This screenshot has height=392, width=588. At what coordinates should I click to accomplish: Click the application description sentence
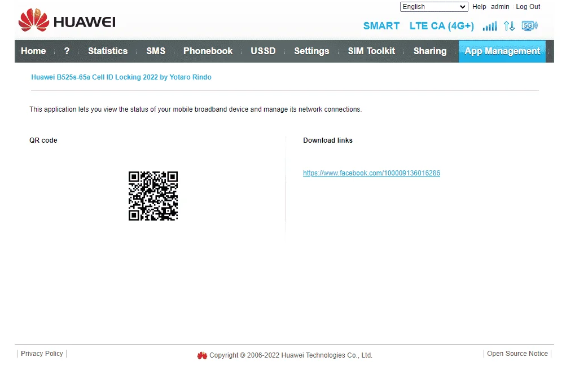[x=195, y=109]
